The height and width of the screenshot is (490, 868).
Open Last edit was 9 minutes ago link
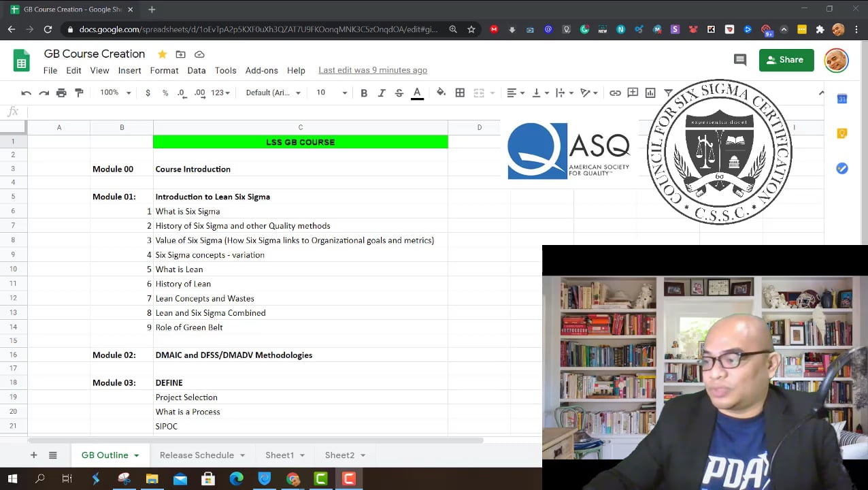click(373, 70)
